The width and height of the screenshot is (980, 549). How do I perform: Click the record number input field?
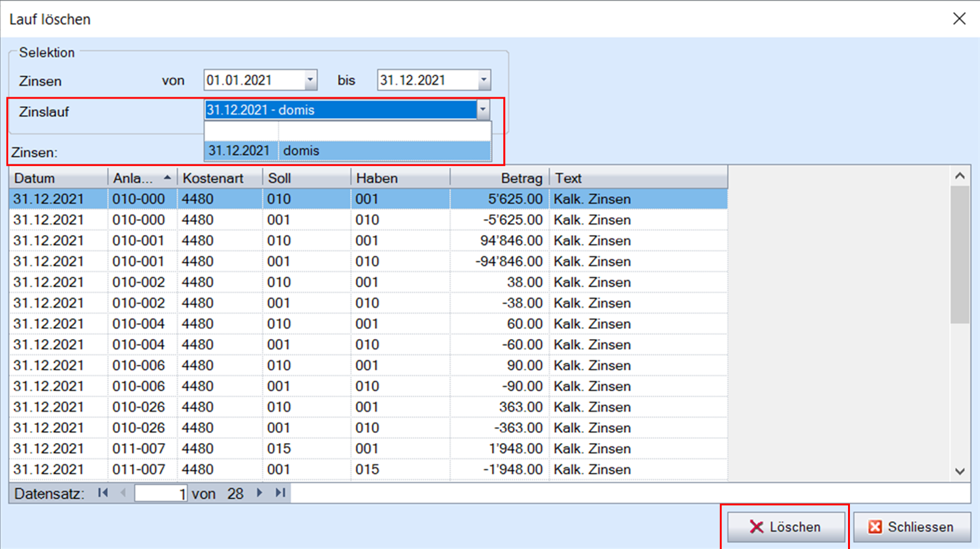click(161, 494)
